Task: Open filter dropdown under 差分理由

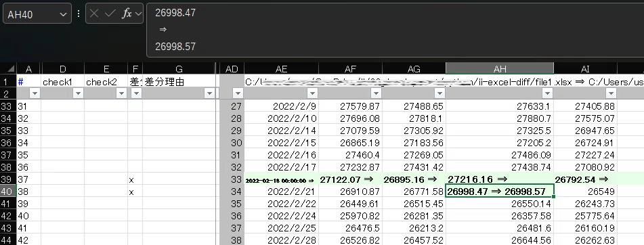Action: [x=209, y=93]
